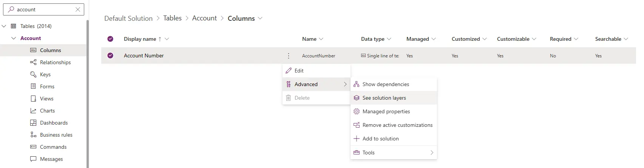Click the briefcase icon beside Tools
Screen dimensions: 644x168
pyautogui.click(x=356, y=153)
